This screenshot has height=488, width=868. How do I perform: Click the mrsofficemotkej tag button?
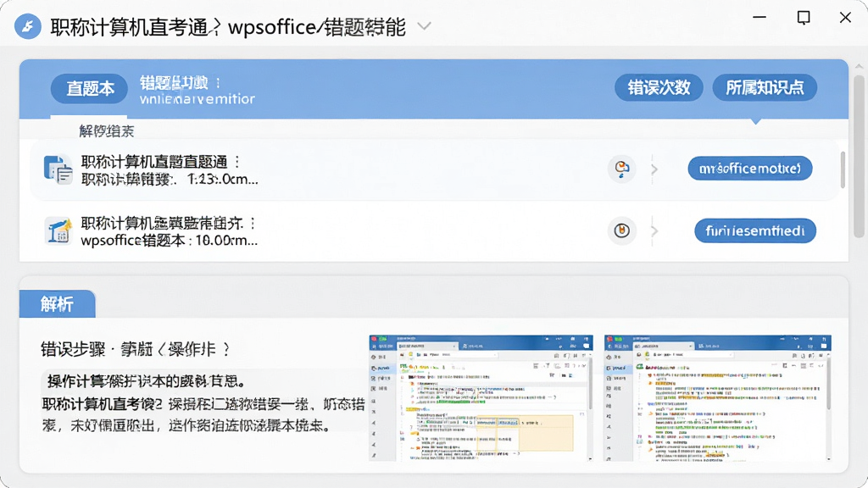click(750, 169)
